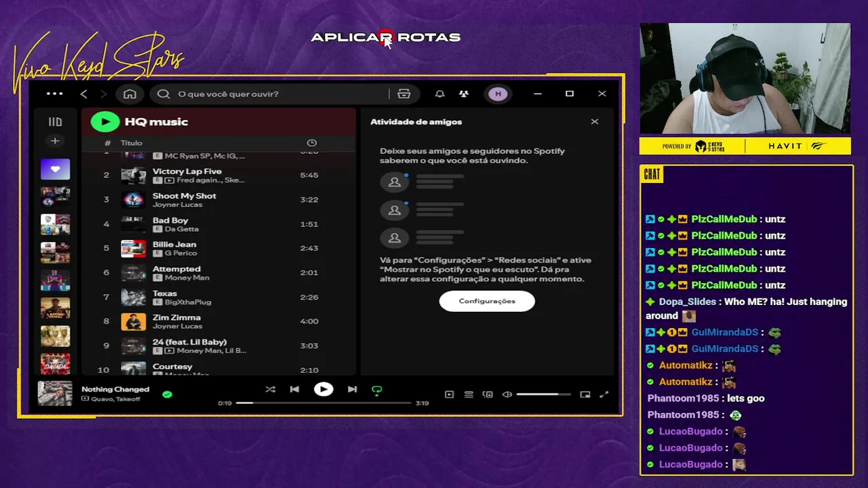Play the HQ music playlist
868x488 pixels.
pyautogui.click(x=105, y=122)
